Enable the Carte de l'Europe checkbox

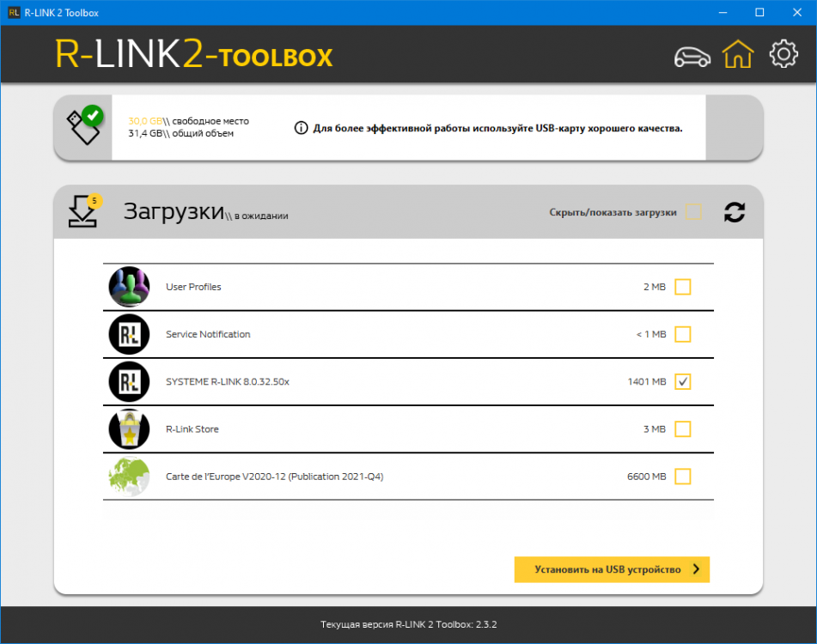683,477
